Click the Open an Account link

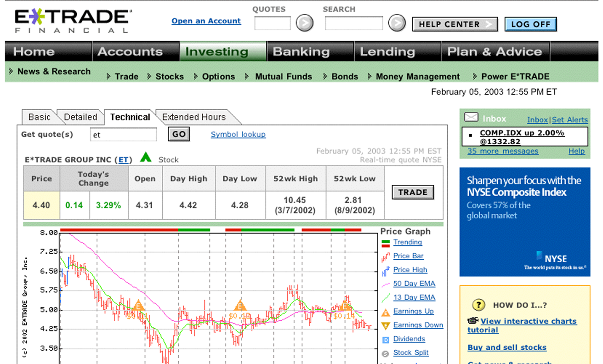206,21
